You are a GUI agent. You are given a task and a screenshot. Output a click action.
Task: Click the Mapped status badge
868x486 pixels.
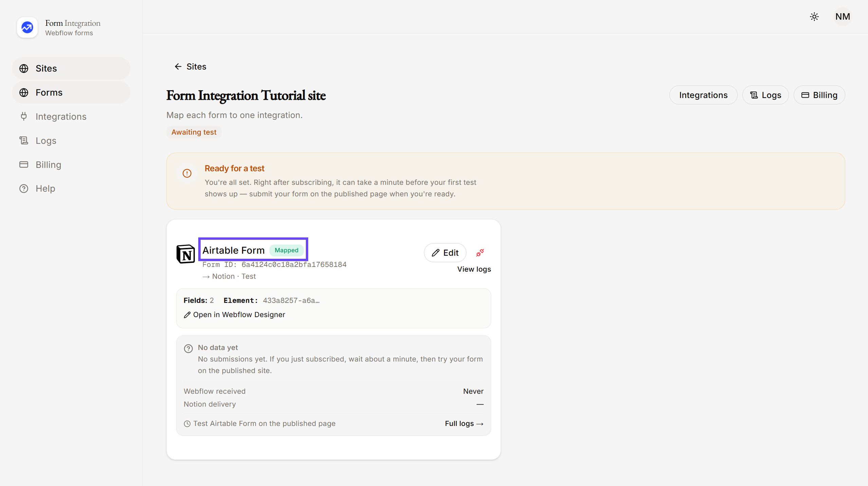tap(287, 250)
